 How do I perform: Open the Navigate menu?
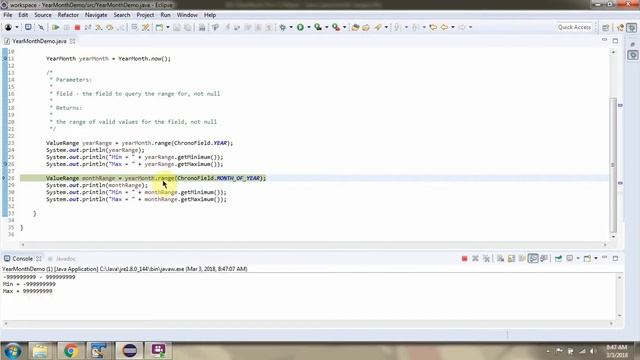tap(96, 15)
